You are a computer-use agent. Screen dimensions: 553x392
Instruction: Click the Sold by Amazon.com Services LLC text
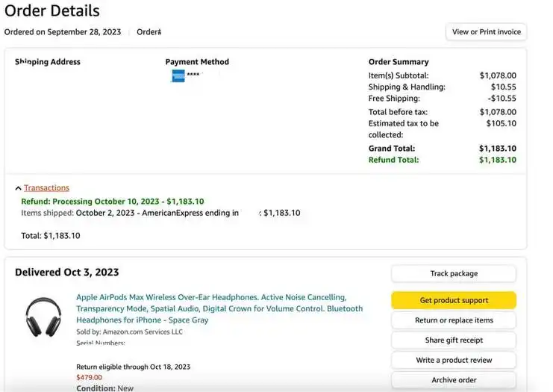pyautogui.click(x=129, y=332)
